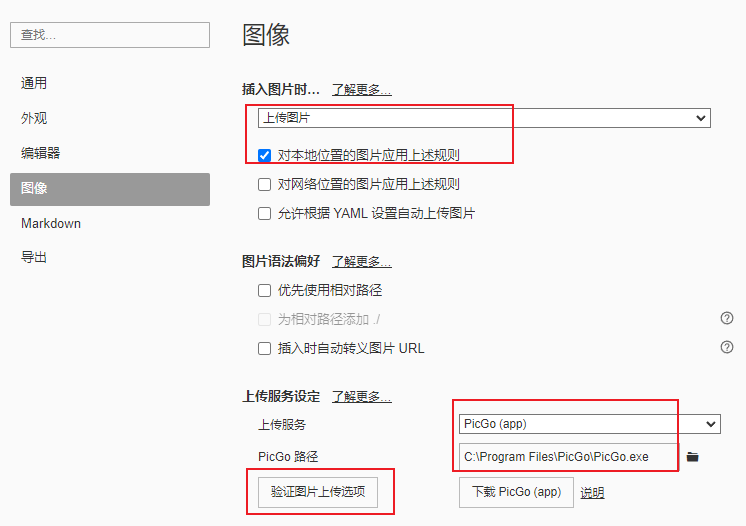Select Markdown settings section
This screenshot has height=526, width=746.
point(51,223)
